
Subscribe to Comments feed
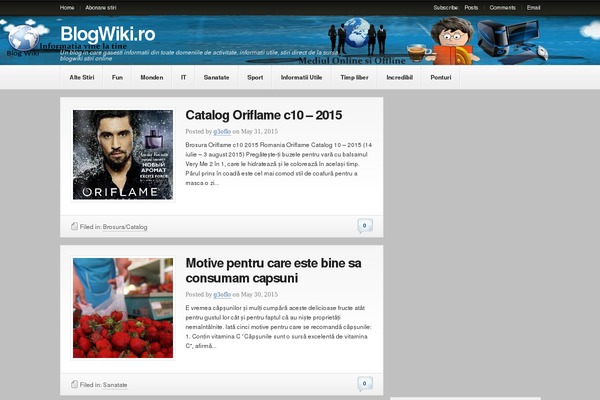[x=502, y=8]
